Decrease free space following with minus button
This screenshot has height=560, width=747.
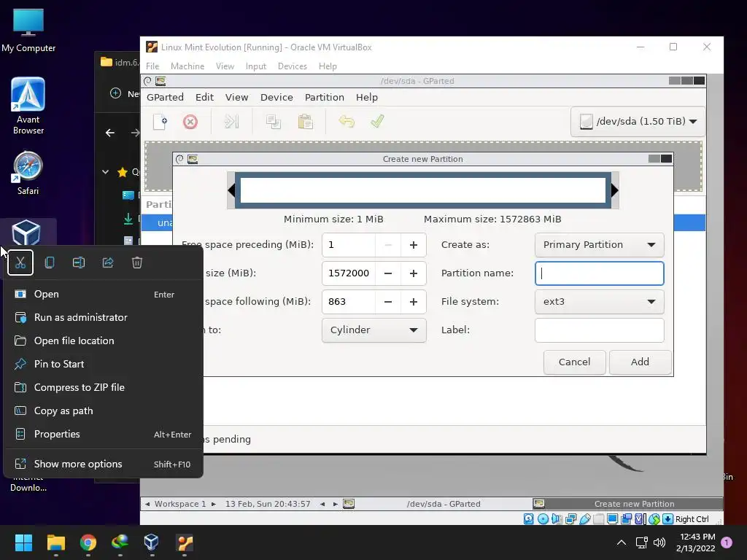click(388, 301)
